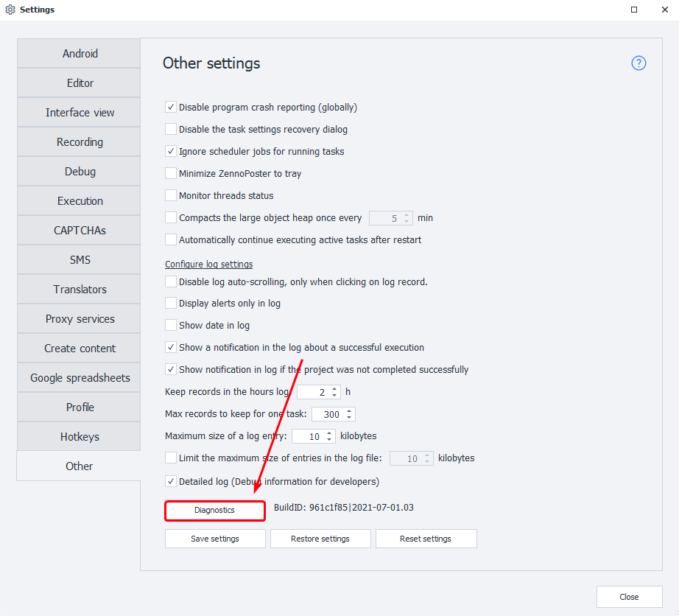This screenshot has width=679, height=616.
Task: Enable Monitor threads status option
Action: [171, 196]
